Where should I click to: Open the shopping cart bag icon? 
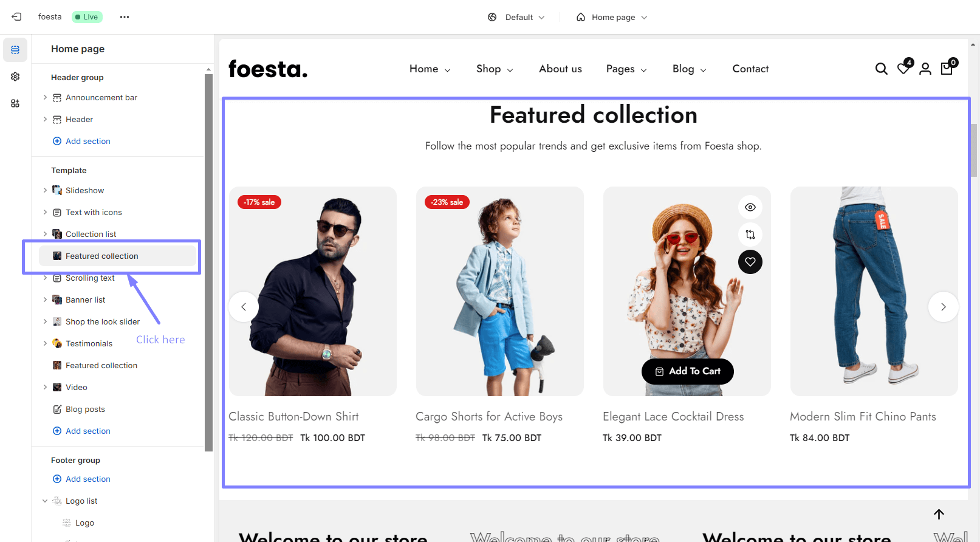pos(947,69)
